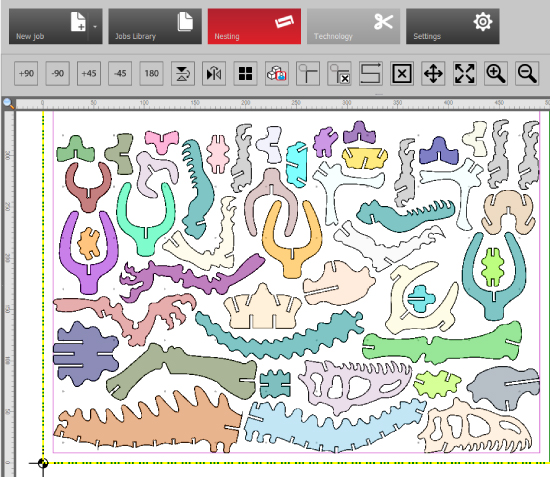
Task: Rotate selection by 180 degrees
Action: click(x=152, y=73)
